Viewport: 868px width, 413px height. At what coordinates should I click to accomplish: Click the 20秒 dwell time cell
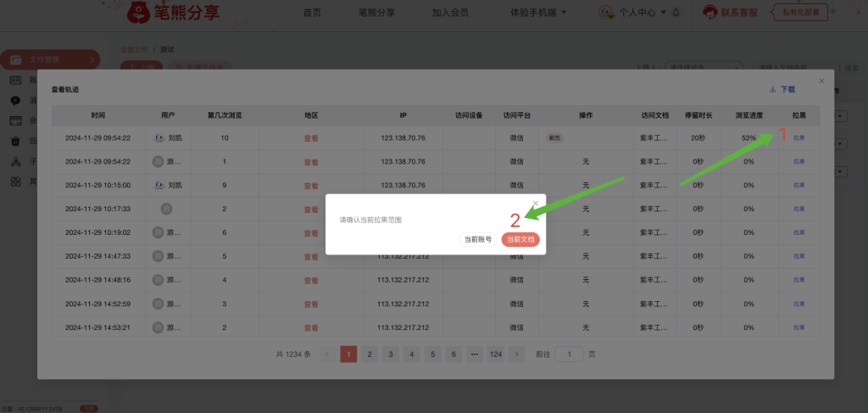tap(698, 138)
